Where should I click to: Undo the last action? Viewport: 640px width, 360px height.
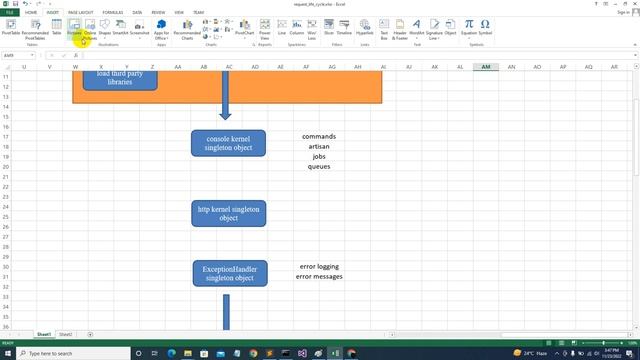coord(25,4)
